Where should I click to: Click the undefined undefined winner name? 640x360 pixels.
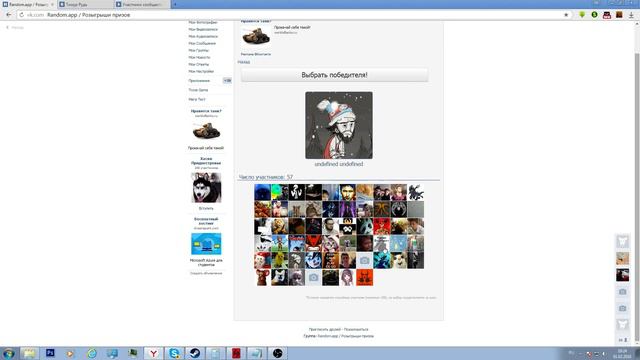[339, 164]
